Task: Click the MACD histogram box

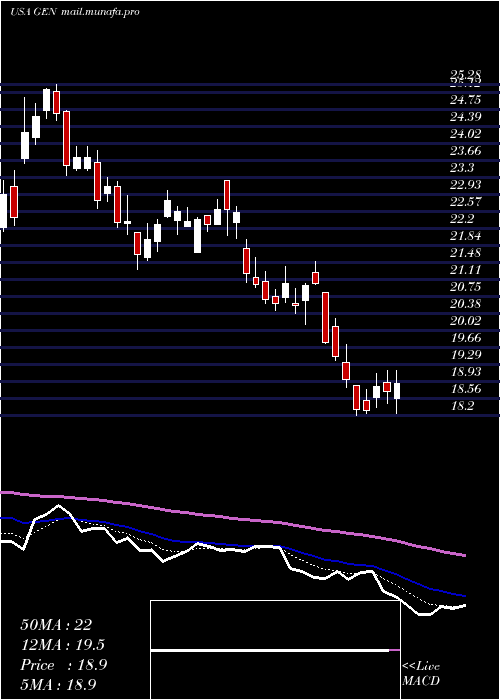Action: (275, 650)
